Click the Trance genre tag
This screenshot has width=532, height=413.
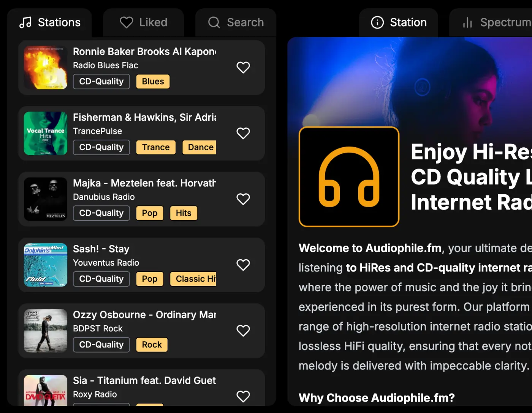(x=156, y=147)
